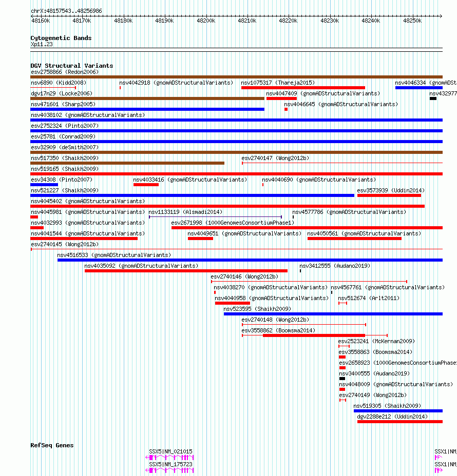Select the RefSeq Genes track title
457x476 pixels.
point(52,445)
